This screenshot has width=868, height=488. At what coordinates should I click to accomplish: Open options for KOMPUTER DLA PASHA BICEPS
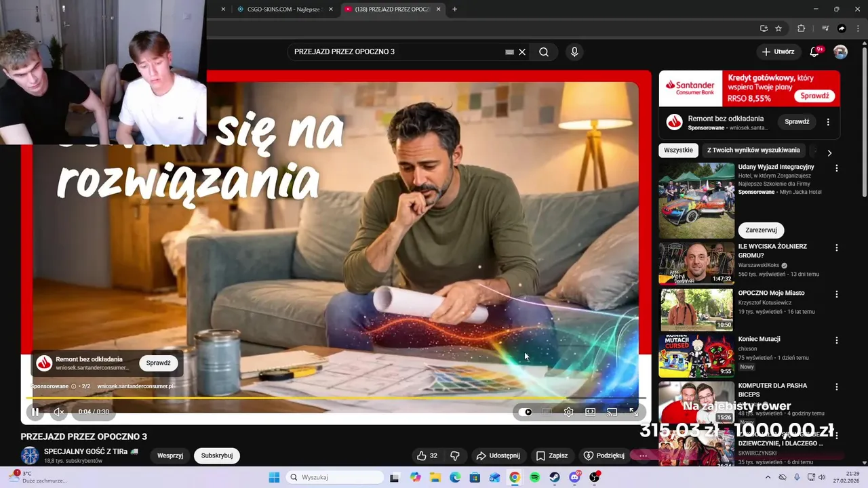[x=836, y=387]
